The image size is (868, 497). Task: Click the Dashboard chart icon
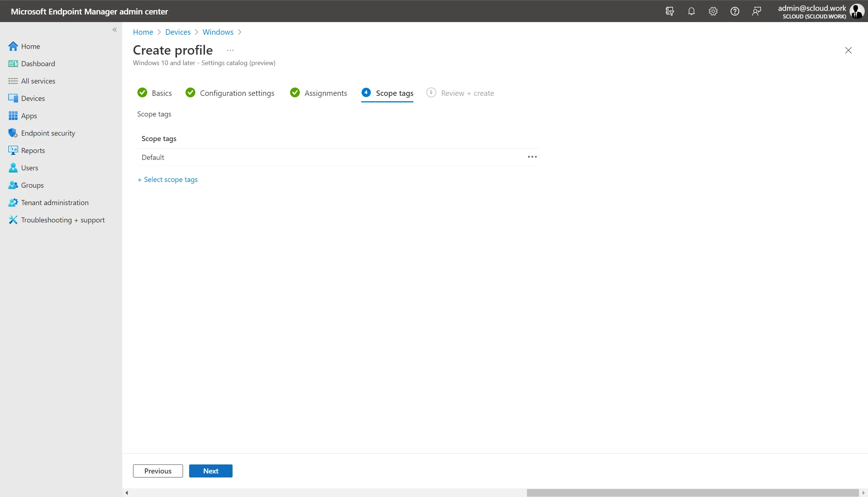[13, 64]
